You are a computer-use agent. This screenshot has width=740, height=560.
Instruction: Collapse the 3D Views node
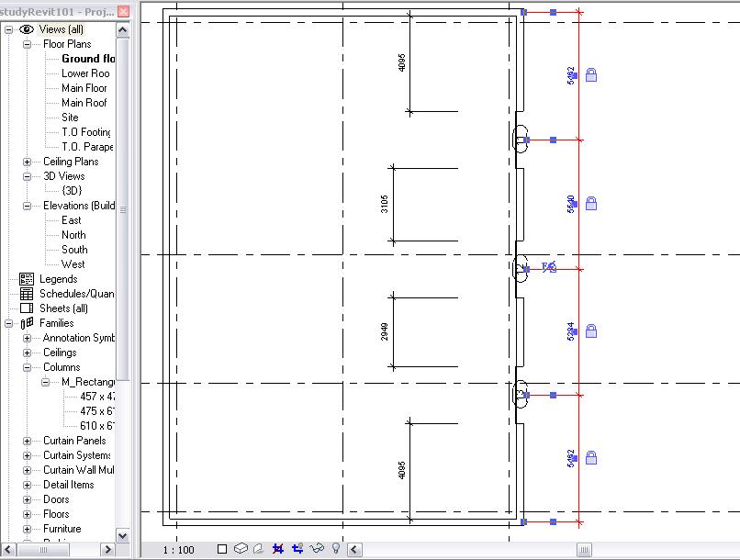27,176
